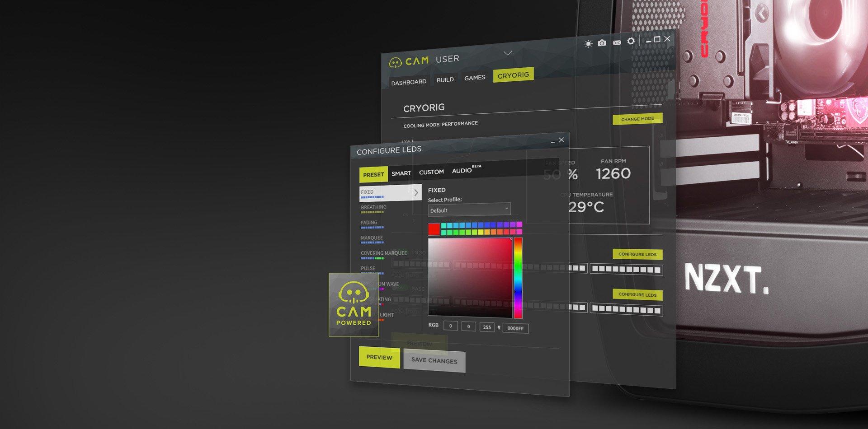This screenshot has width=868, height=429.
Task: Click the yellow PREVIEW button
Action: (x=379, y=357)
